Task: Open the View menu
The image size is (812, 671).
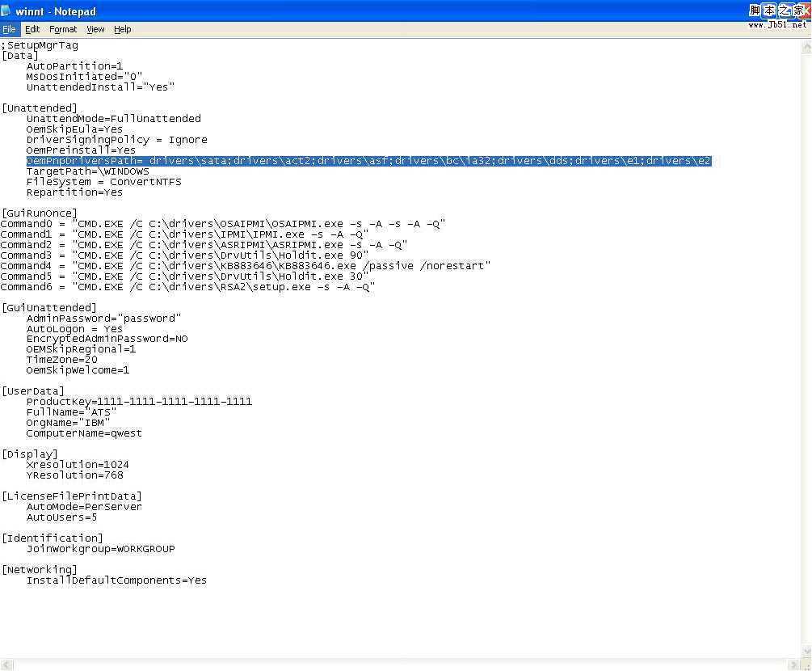Action: point(95,30)
